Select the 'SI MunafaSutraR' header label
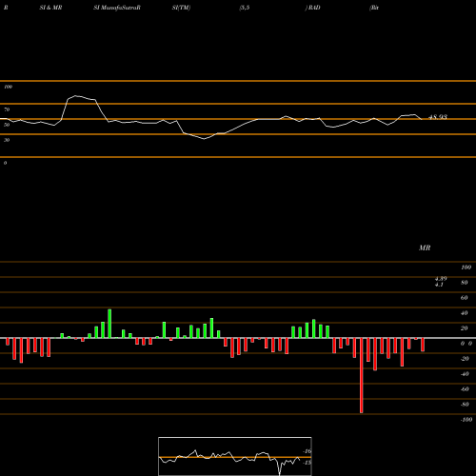Viewport: 476px width, 476px height. tap(117, 8)
